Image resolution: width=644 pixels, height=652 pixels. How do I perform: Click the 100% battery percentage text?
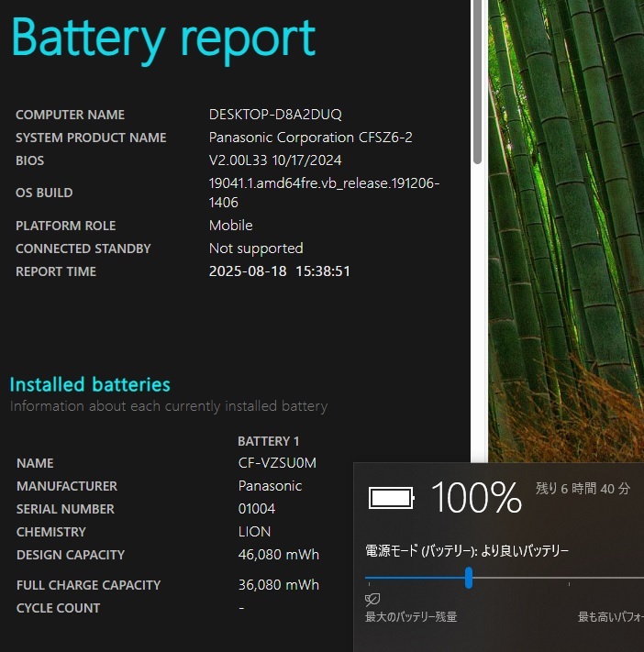coord(476,497)
